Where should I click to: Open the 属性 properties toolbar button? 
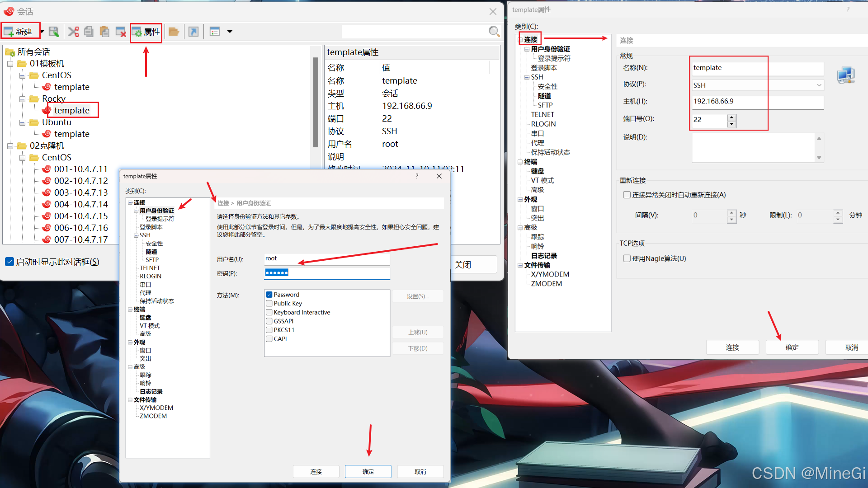[146, 32]
